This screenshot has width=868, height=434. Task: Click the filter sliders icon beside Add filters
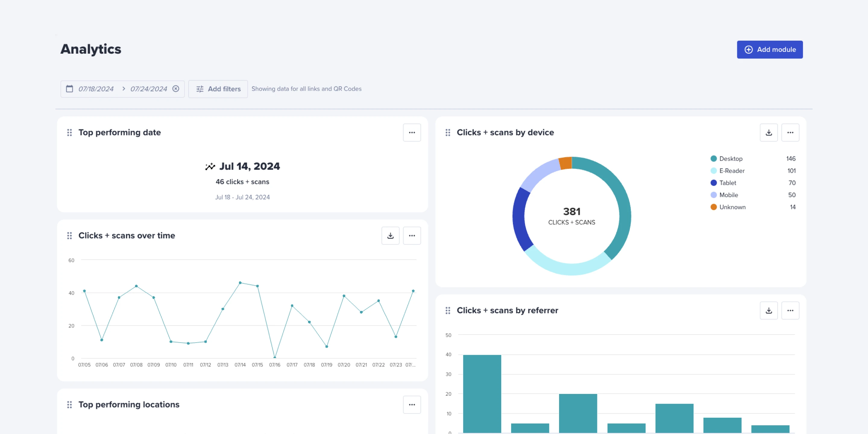tap(200, 89)
